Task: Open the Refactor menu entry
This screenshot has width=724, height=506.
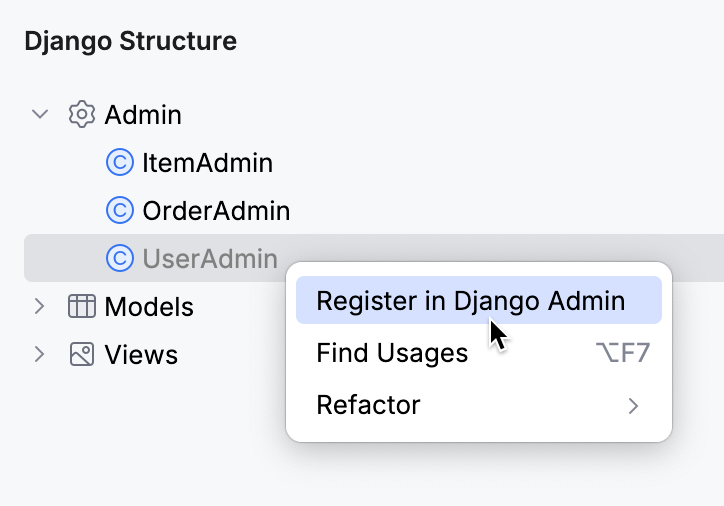Action: [368, 405]
